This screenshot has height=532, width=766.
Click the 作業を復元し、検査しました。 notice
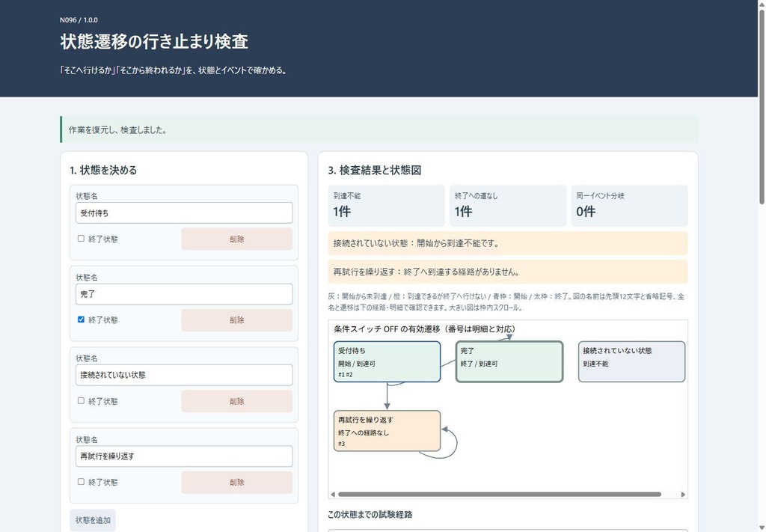pos(379,130)
